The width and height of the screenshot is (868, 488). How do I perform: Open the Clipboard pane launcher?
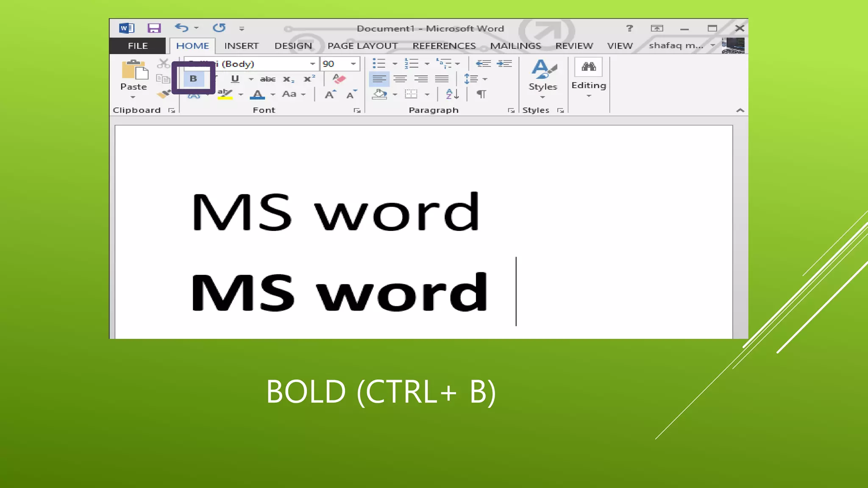172,111
